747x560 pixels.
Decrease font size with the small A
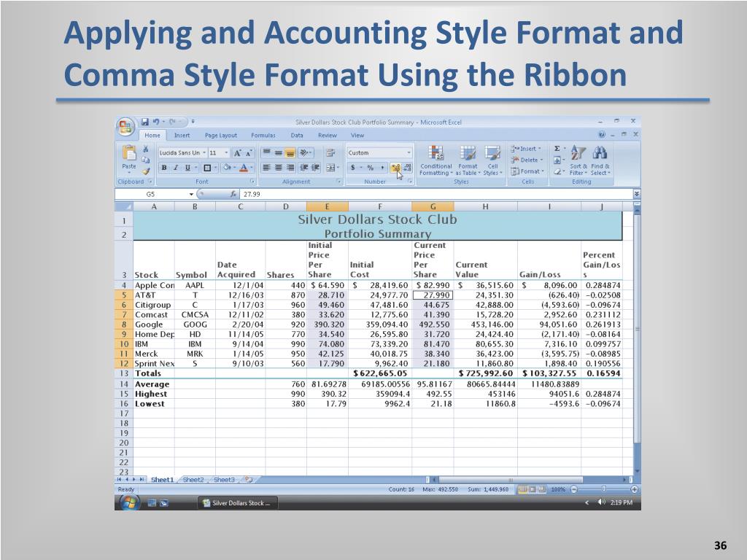[x=248, y=153]
